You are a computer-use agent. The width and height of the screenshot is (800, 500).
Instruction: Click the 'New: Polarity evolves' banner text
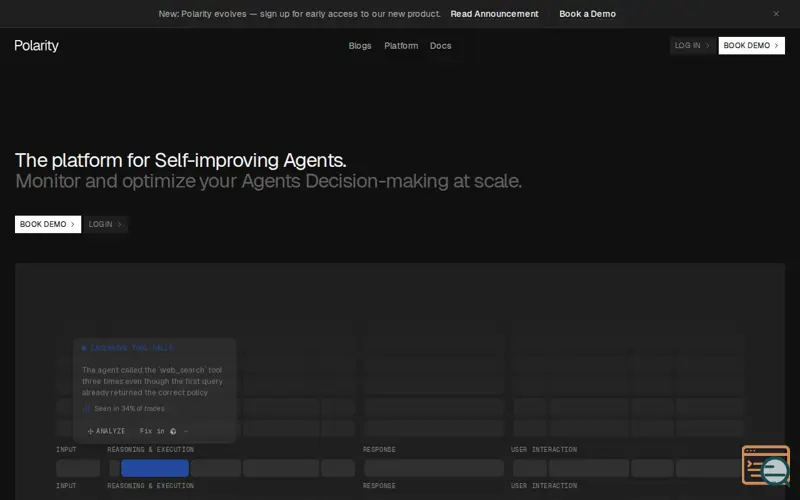[299, 14]
